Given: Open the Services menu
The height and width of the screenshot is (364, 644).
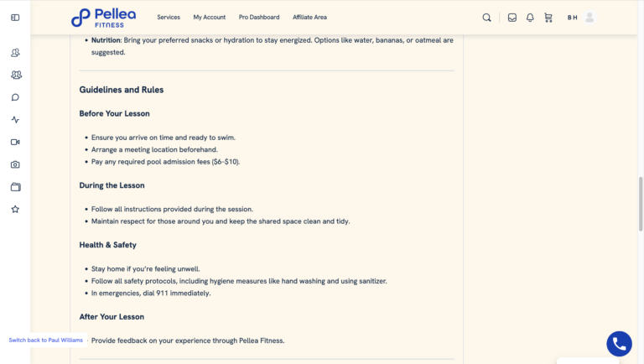Looking at the screenshot, I should [x=169, y=18].
